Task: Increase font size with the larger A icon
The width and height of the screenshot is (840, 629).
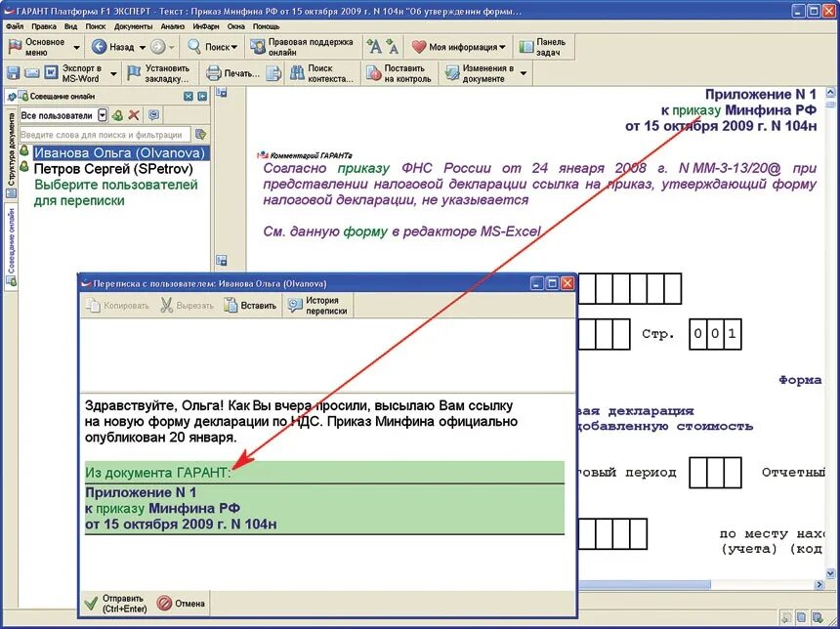Action: [374, 47]
